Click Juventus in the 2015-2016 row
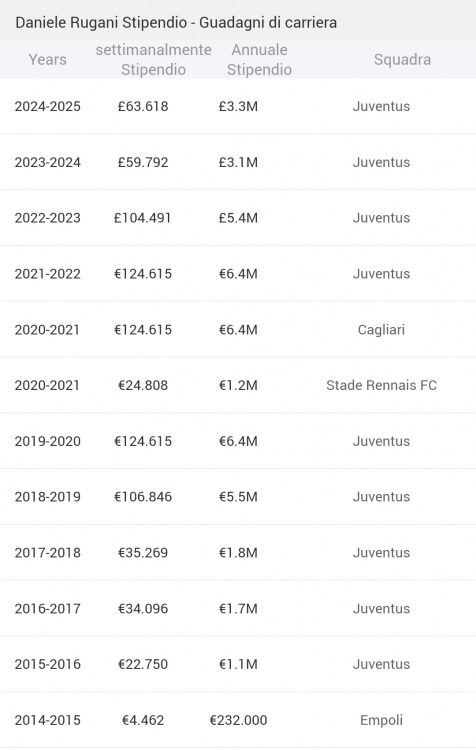 [x=381, y=664]
